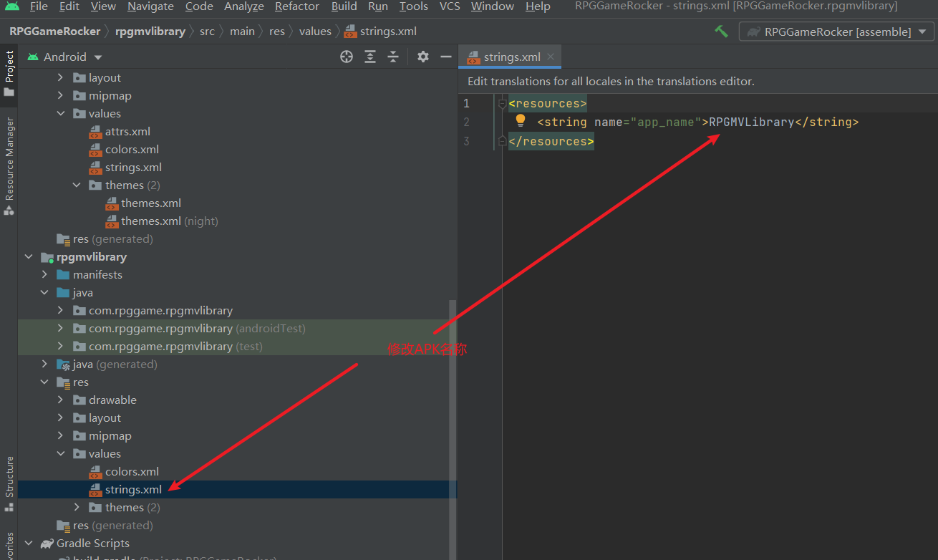938x560 pixels.
Task: Click the Select Opened File target icon
Action: [x=347, y=57]
